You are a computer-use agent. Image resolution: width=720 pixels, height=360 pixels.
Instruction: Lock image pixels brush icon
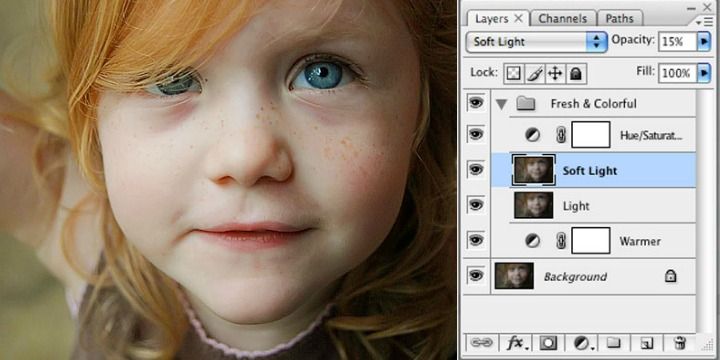[534, 73]
